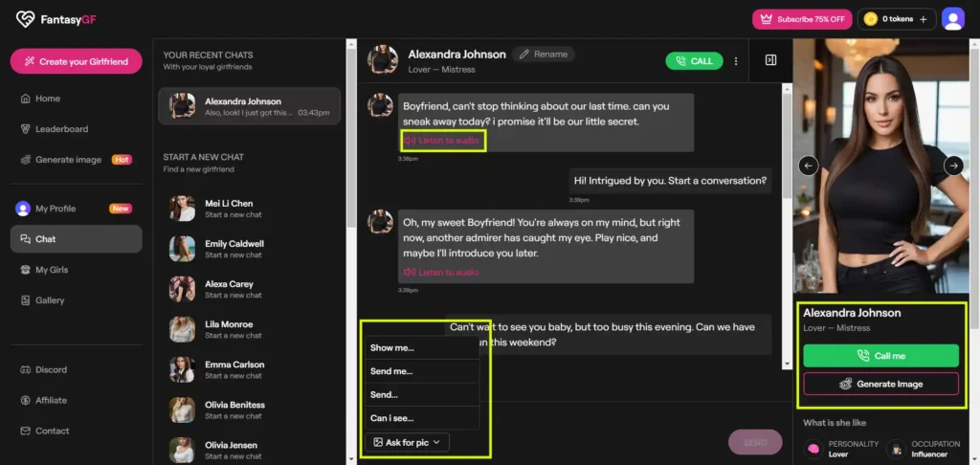Rename Alexandra Johnson chat
Image resolution: width=980 pixels, height=465 pixels.
pos(544,55)
